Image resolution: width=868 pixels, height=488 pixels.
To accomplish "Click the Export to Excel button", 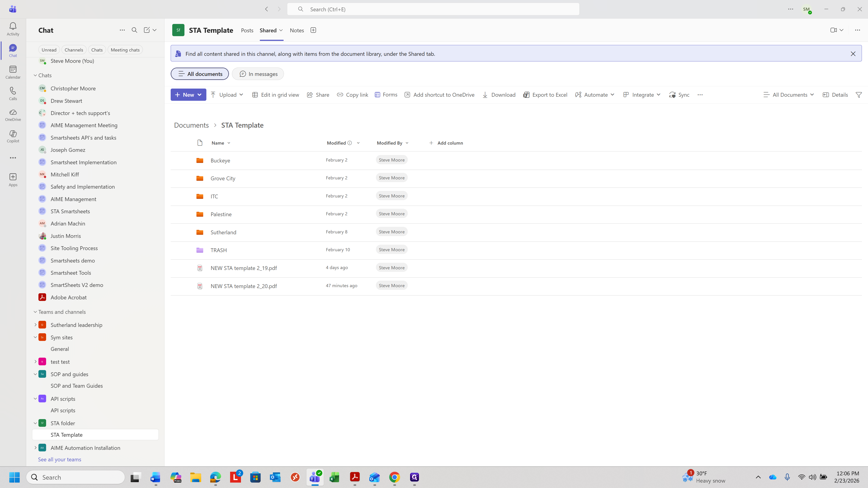I will click(x=545, y=95).
